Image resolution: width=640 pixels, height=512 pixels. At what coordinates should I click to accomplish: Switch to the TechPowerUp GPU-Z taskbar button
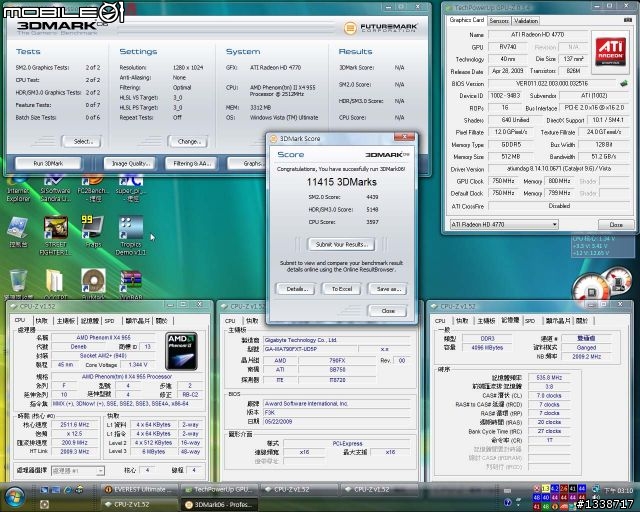tap(219, 489)
